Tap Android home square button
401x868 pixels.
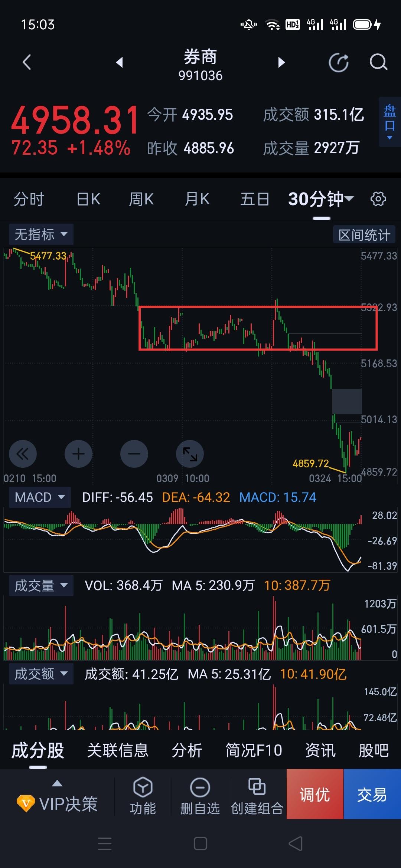click(x=200, y=844)
